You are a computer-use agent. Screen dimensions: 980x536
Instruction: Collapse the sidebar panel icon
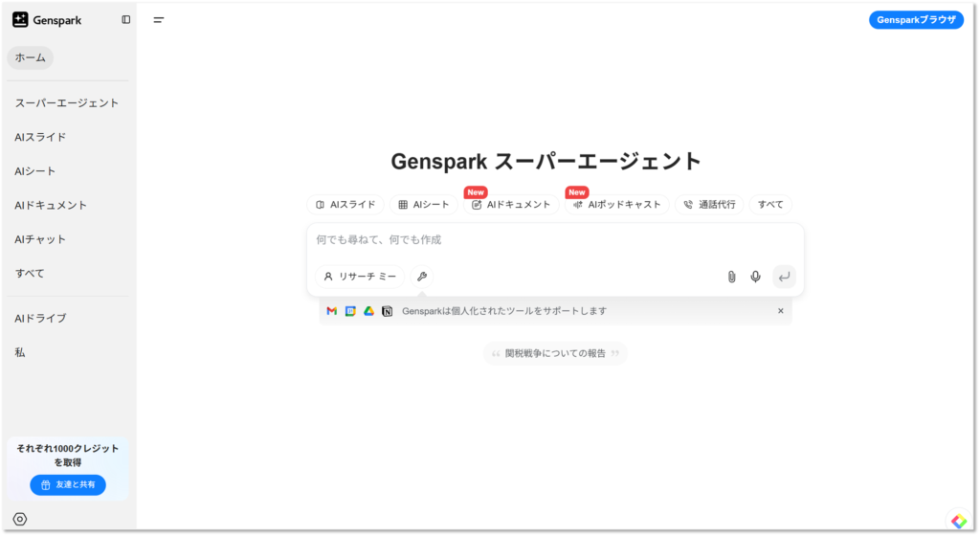[126, 20]
